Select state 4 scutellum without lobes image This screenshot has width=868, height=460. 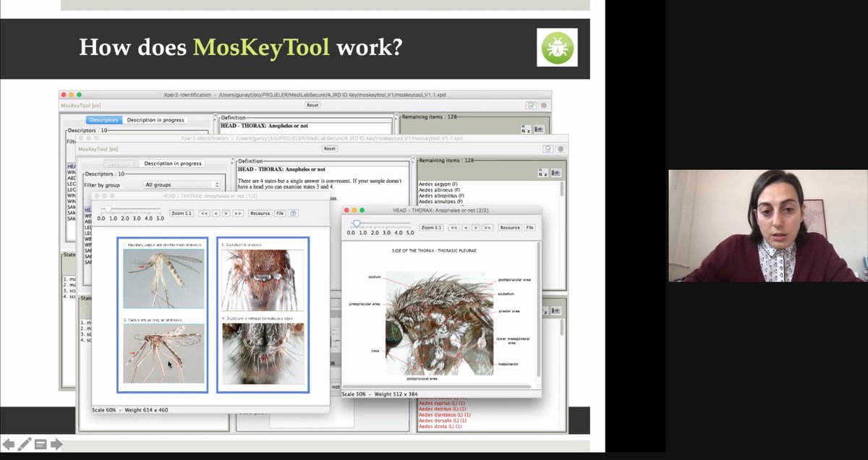(263, 354)
